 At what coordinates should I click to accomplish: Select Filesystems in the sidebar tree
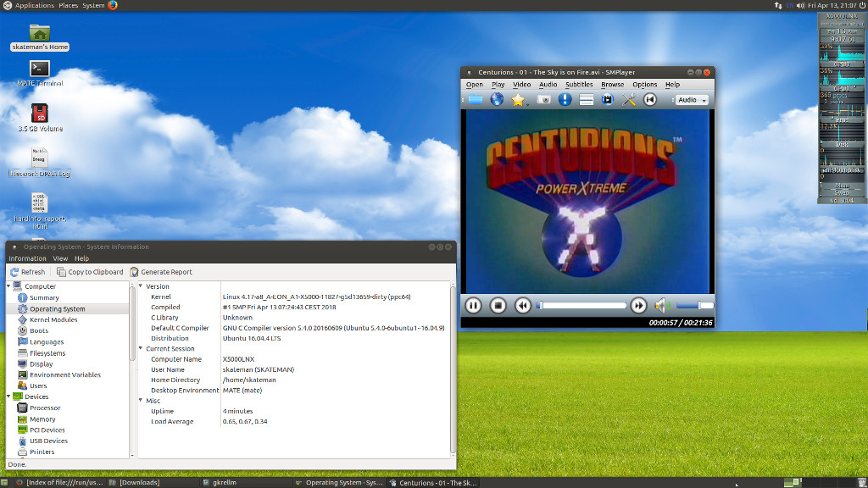47,353
